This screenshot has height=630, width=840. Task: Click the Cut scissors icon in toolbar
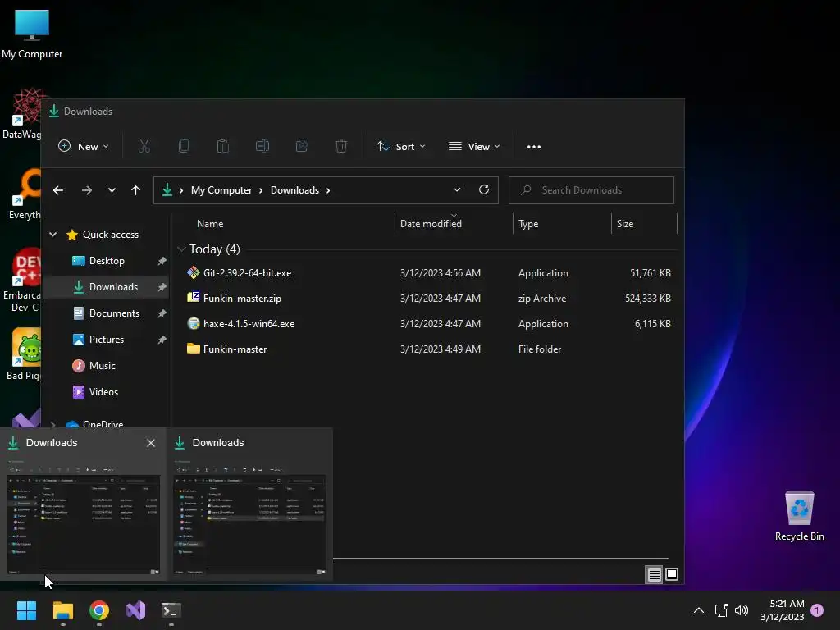(144, 146)
